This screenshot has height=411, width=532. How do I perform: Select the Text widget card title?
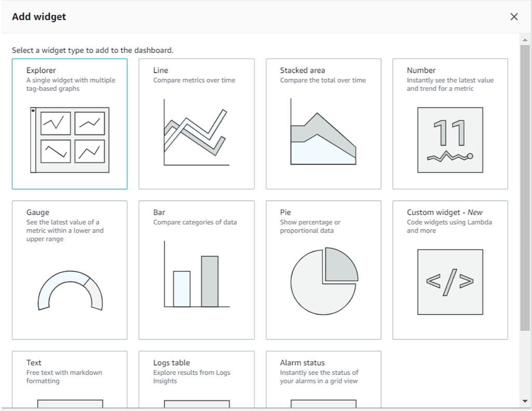point(34,363)
